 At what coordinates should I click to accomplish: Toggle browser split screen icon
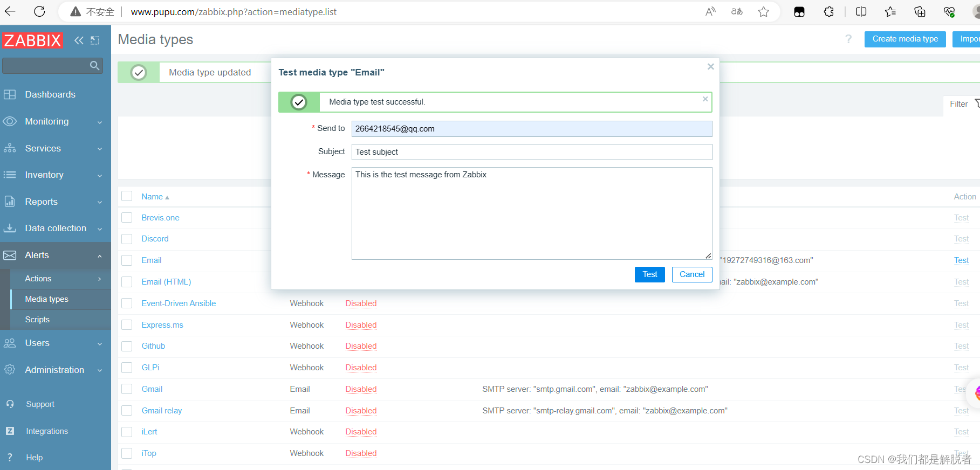point(861,12)
